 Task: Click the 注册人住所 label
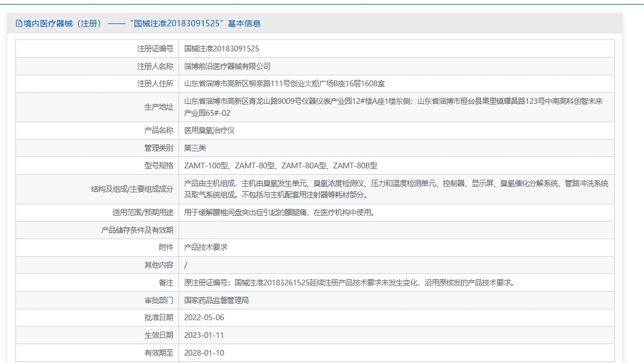[x=155, y=83]
